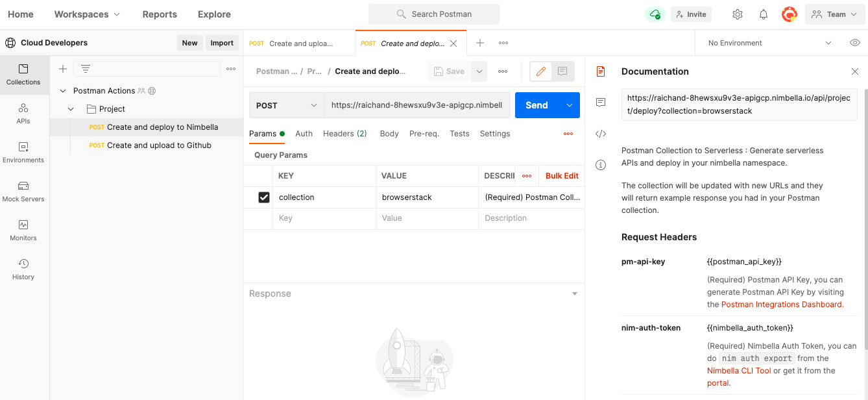Viewport: 868px width, 400px height.
Task: Open the Team dropdown menu
Action: (836, 14)
